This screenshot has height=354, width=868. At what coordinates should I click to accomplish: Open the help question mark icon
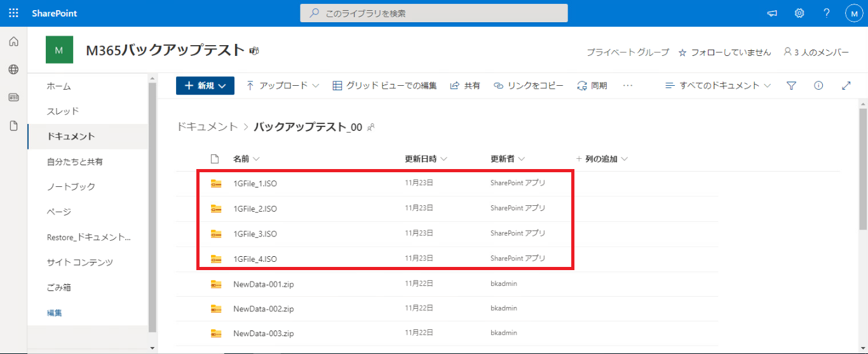click(x=826, y=13)
